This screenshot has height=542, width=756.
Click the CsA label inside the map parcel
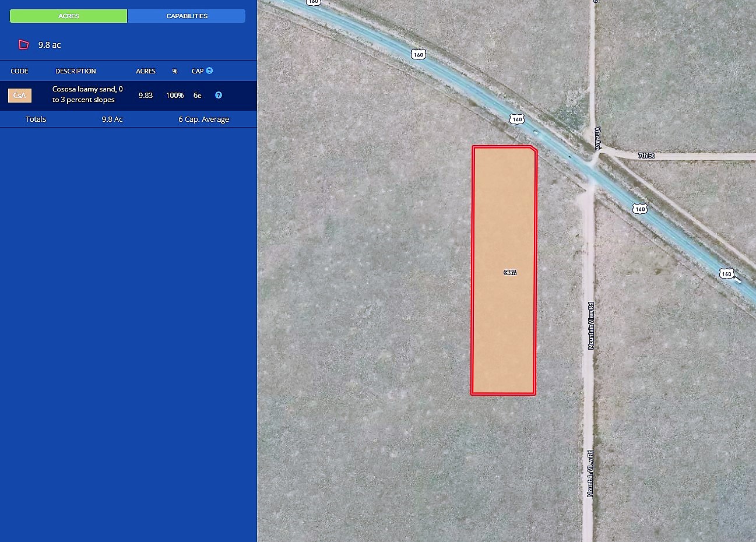(510, 272)
